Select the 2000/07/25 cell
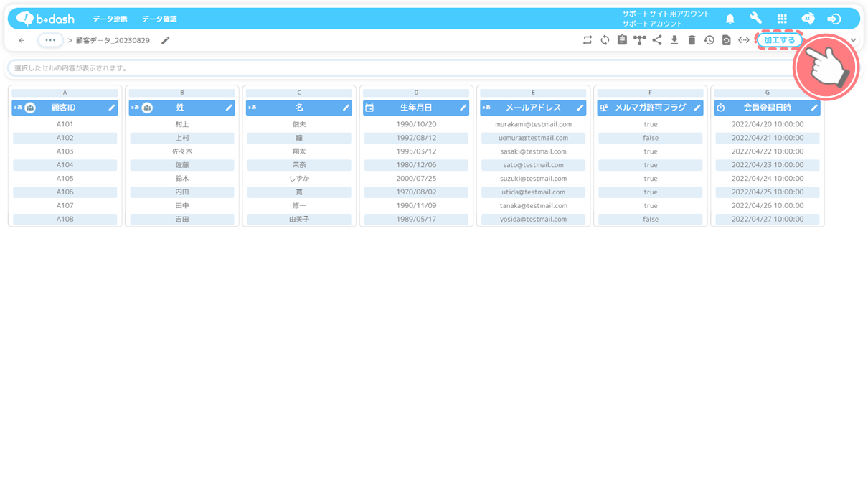This screenshot has width=868, height=488. pos(416,179)
